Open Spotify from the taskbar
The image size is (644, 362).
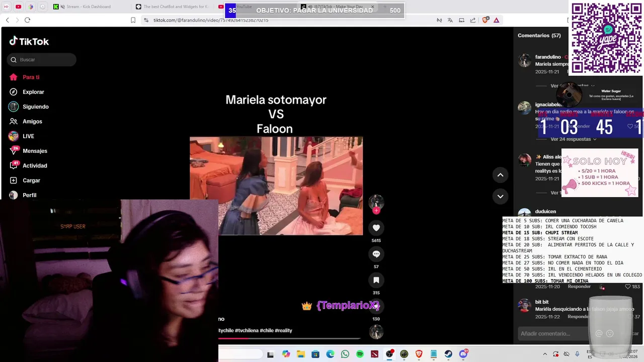point(360,354)
